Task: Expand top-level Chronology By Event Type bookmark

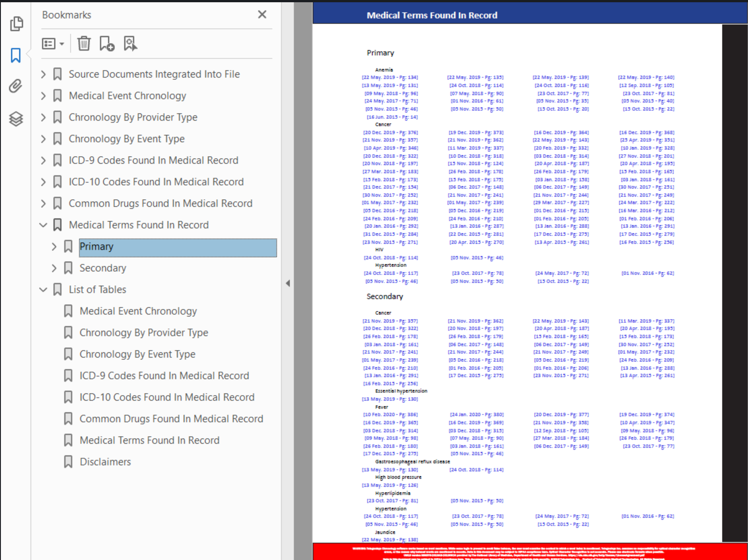Action: 44,139
